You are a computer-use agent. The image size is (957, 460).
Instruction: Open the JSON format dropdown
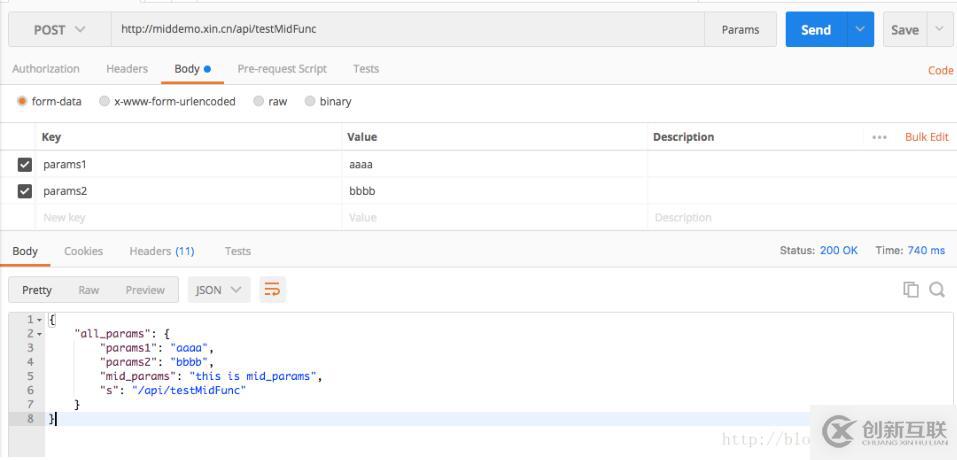click(219, 290)
